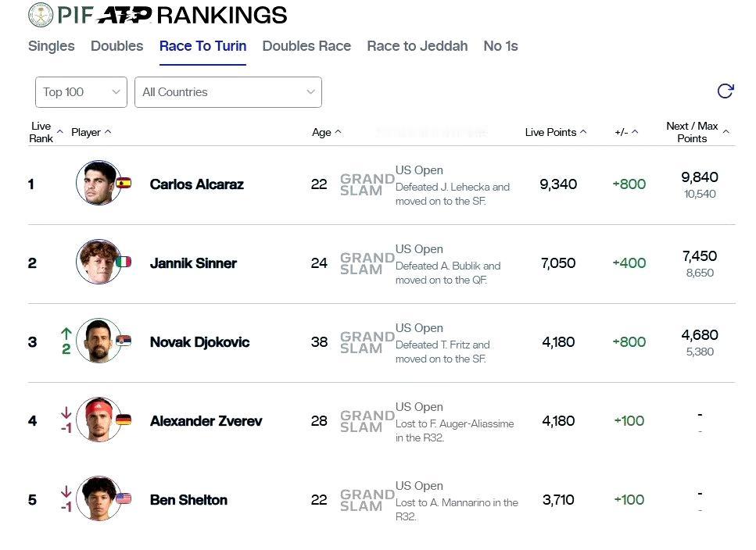Open Carlos Alcaraz player profile link

pos(197,184)
